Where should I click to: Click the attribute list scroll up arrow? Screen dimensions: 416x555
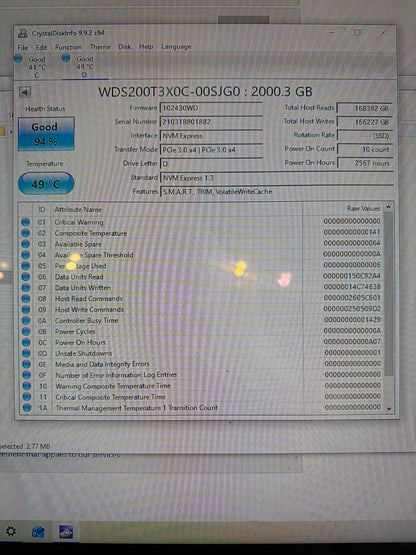(x=388, y=207)
